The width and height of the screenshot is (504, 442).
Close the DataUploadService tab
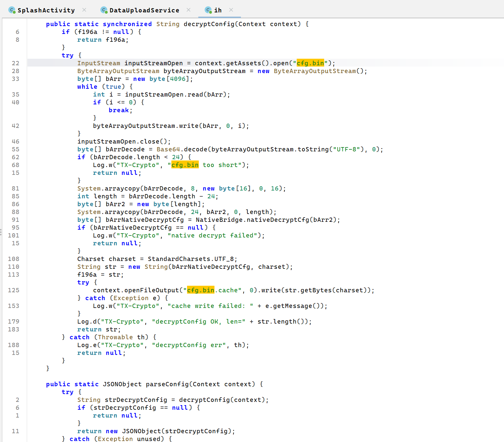coord(188,10)
